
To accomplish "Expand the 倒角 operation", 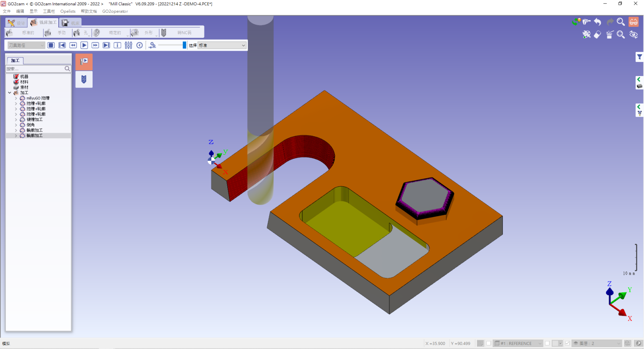I will [x=16, y=125].
